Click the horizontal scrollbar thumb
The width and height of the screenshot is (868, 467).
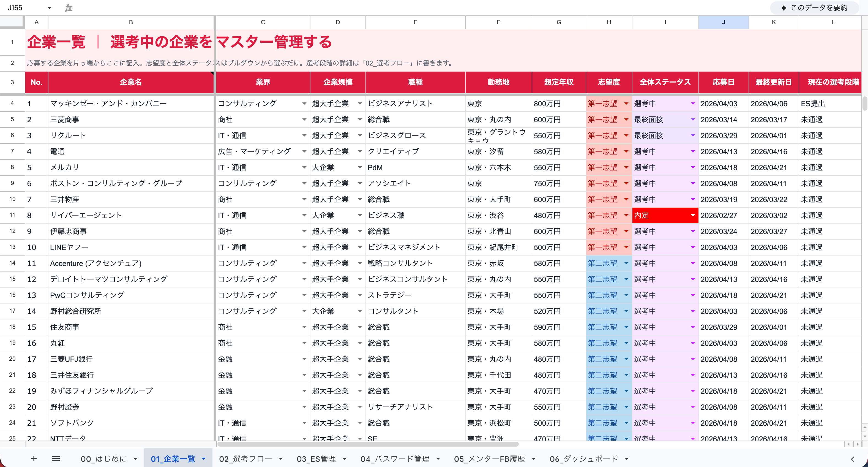(368, 444)
